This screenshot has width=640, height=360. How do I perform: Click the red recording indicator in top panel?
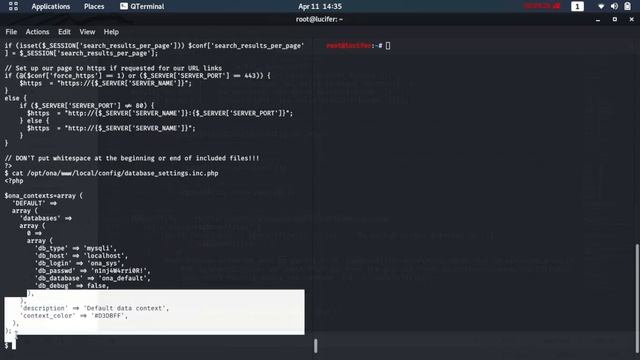pyautogui.click(x=542, y=7)
